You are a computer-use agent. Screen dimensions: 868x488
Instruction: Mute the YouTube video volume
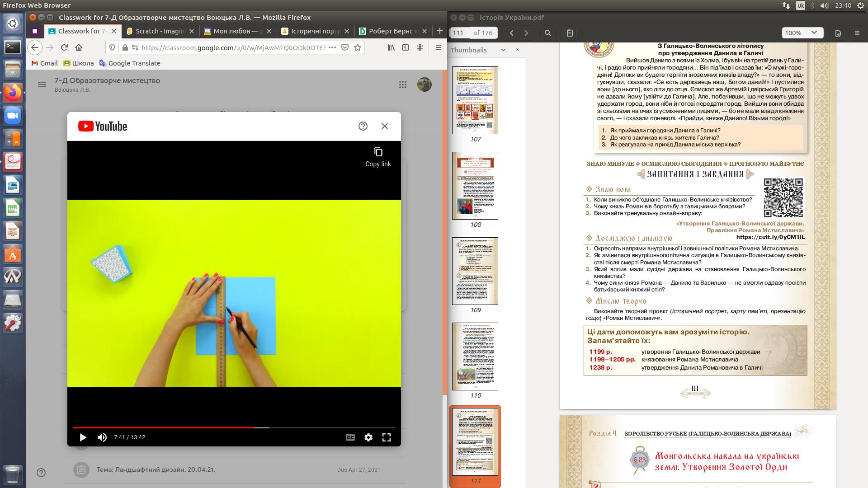point(102,437)
